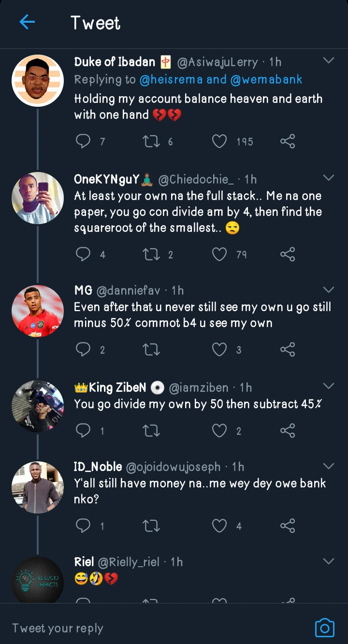348x644 pixels.
Task: Tap the 'Tweet your reply' field
Action: [x=145, y=628]
